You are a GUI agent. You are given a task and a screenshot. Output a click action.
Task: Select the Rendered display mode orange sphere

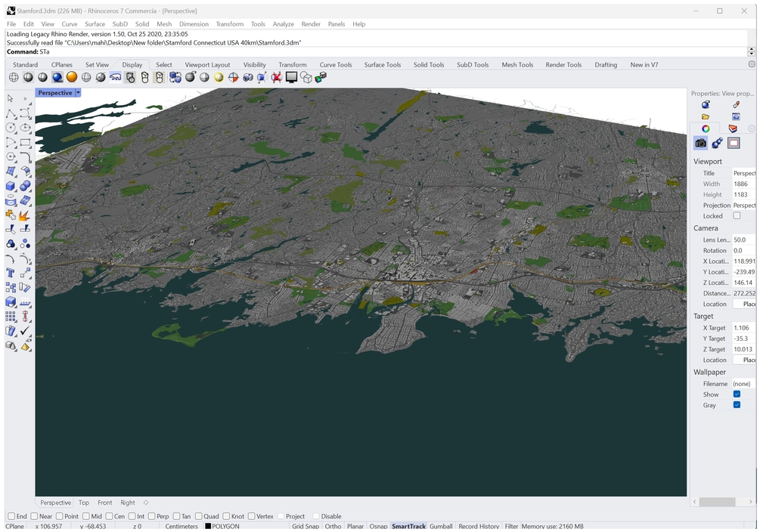click(72, 77)
